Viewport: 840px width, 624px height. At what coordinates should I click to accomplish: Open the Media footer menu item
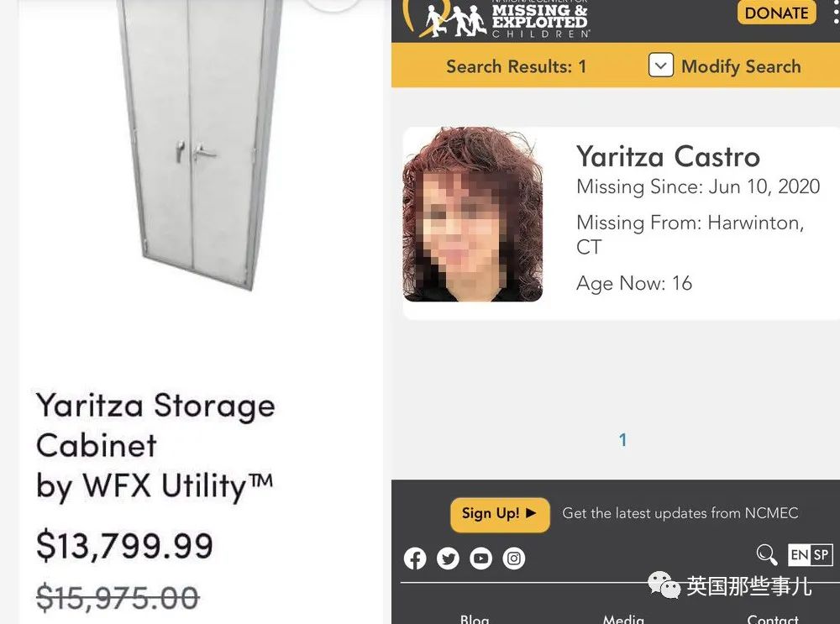(x=623, y=619)
